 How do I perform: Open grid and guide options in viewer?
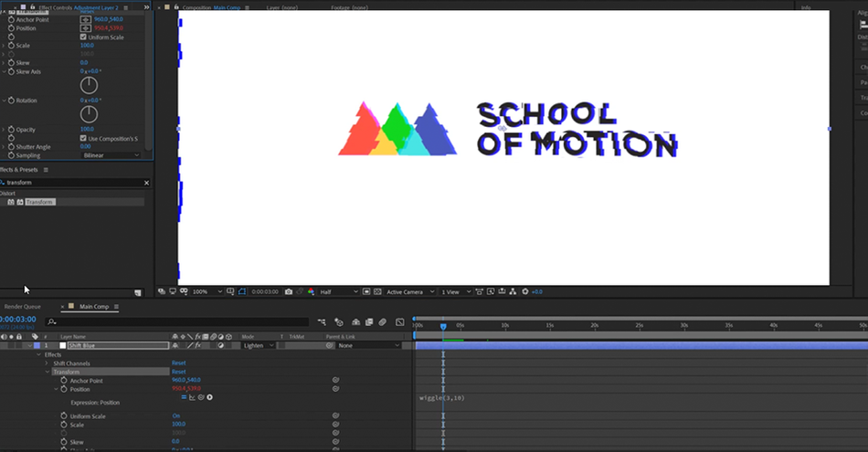pyautogui.click(x=231, y=291)
